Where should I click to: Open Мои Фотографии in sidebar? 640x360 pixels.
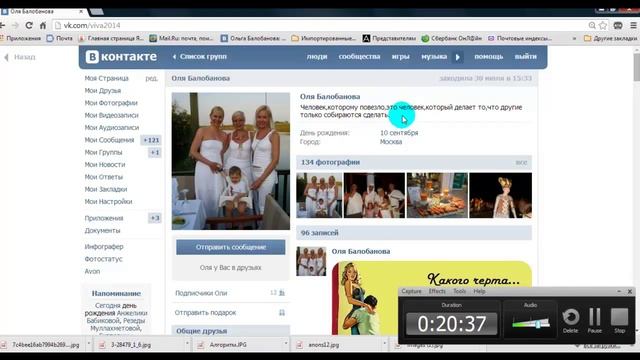coord(111,103)
